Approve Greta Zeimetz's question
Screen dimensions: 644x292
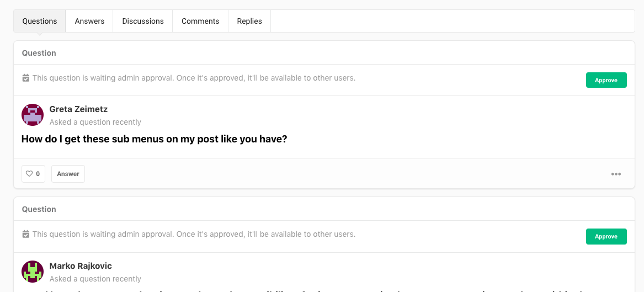[x=606, y=80]
